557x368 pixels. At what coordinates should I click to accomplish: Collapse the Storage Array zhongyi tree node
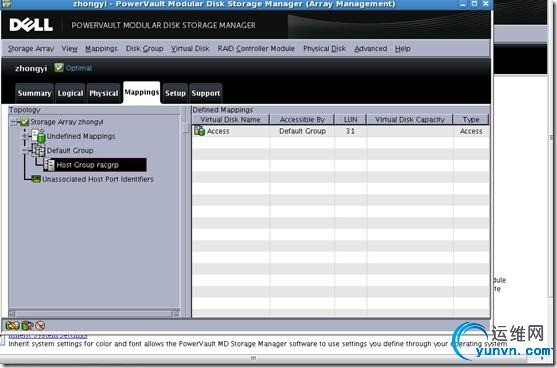13,122
